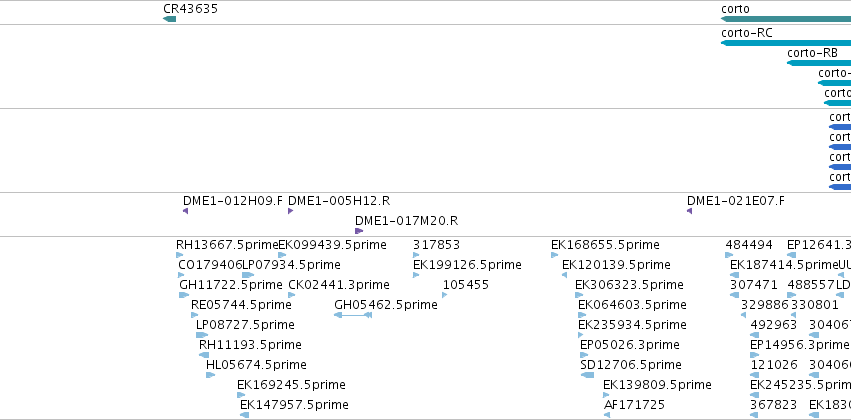851x420 pixels.
Task: Click the EK120139.5prime EST arrow
Action: click(564, 275)
